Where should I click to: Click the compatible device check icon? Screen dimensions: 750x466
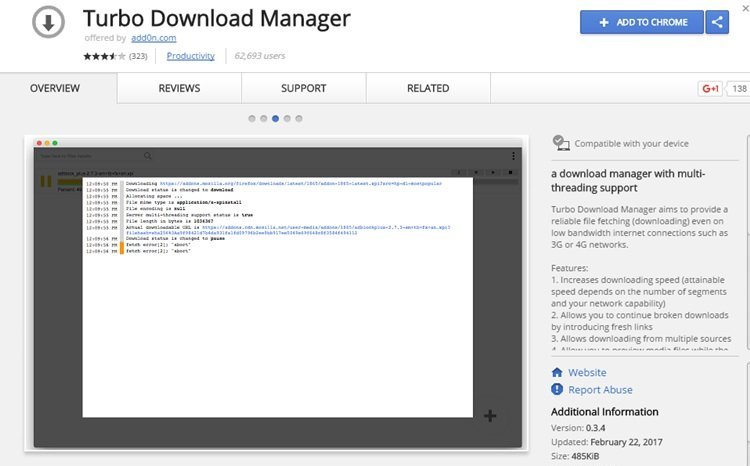561,143
